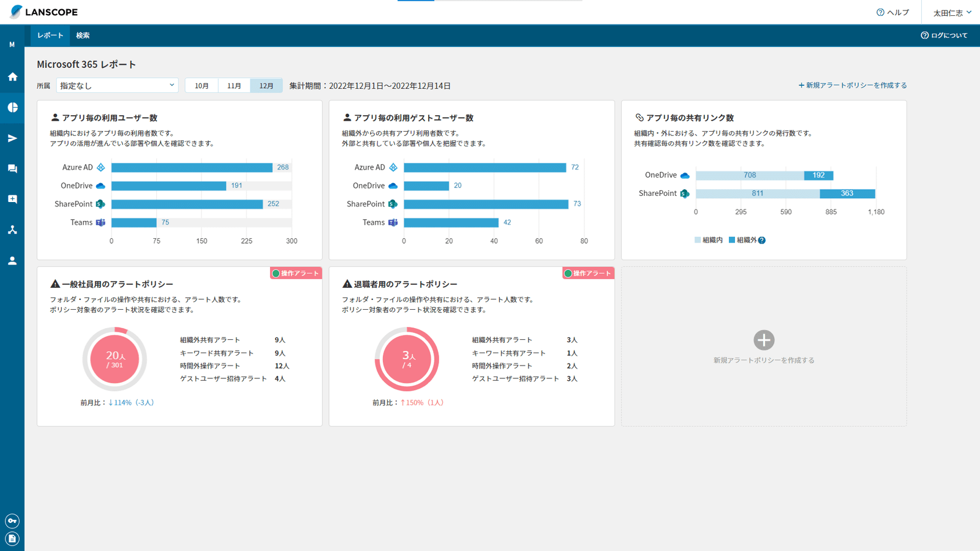Click the SharePoint icon in user chart

point(100,204)
